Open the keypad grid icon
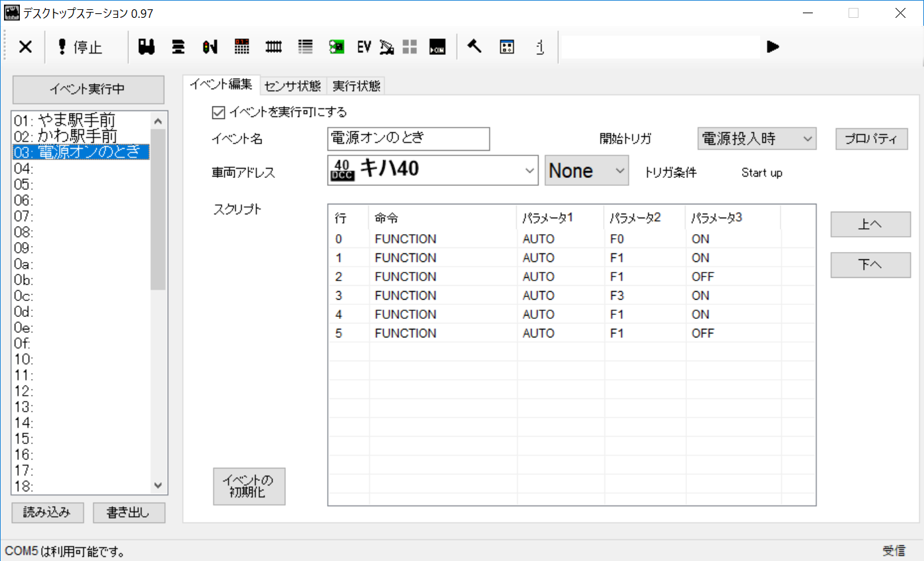Screen dimensions: 924x561 point(242,47)
